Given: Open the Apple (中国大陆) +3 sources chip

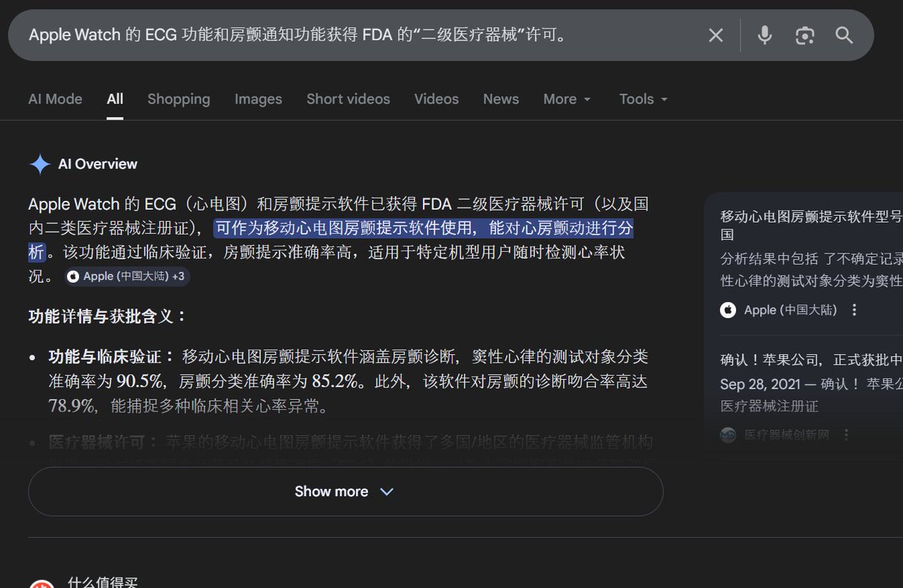Looking at the screenshot, I should coord(127,277).
